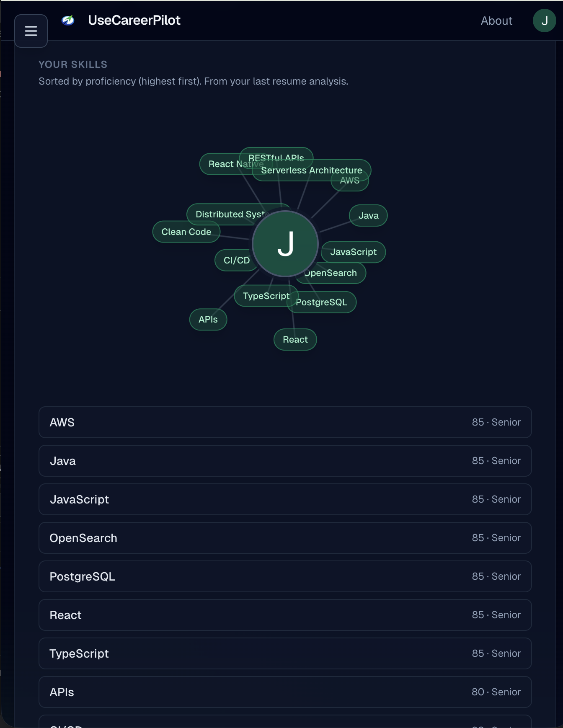
Task: Click the 85 Senior proficiency indicator for Java
Action: (x=496, y=461)
